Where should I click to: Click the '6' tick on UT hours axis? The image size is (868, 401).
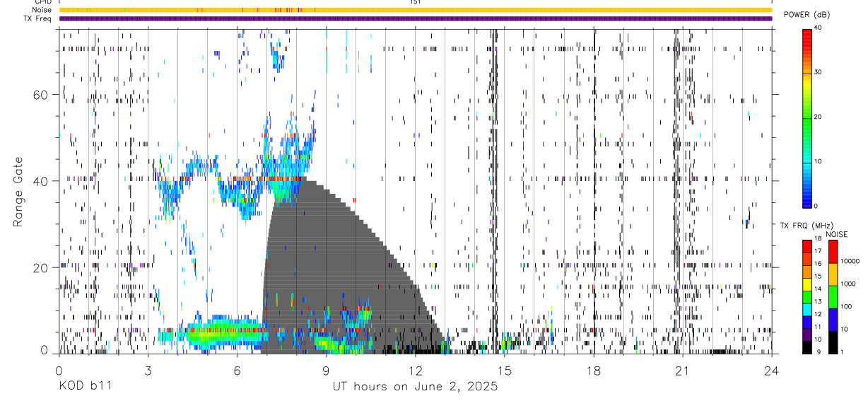pyautogui.click(x=237, y=370)
